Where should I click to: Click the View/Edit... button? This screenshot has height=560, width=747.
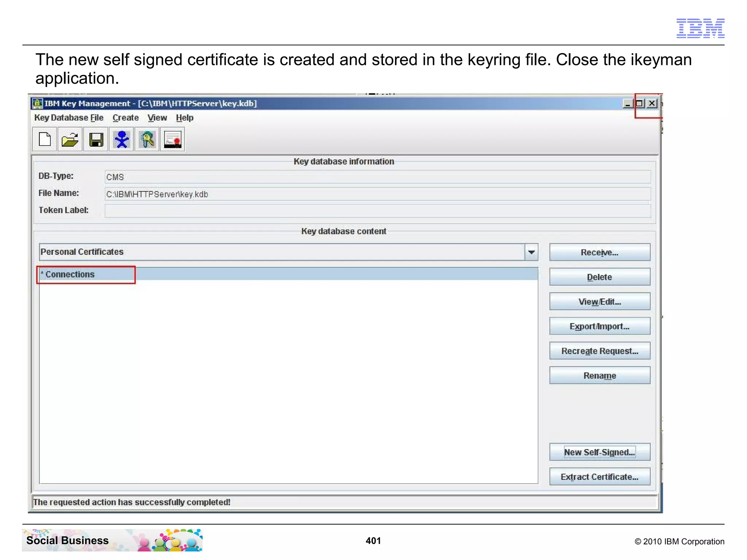[600, 302]
